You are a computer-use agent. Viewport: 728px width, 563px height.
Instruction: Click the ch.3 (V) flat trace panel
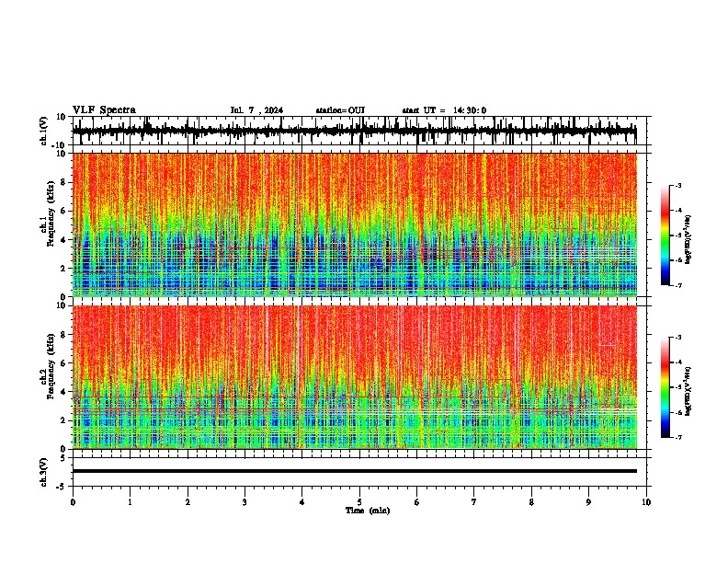pyautogui.click(x=361, y=472)
